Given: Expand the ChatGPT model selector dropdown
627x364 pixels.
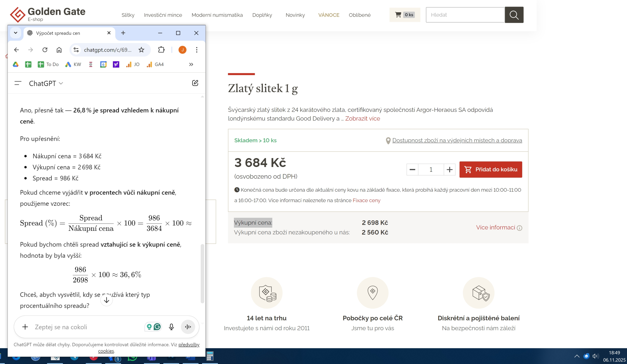Looking at the screenshot, I should (x=46, y=83).
